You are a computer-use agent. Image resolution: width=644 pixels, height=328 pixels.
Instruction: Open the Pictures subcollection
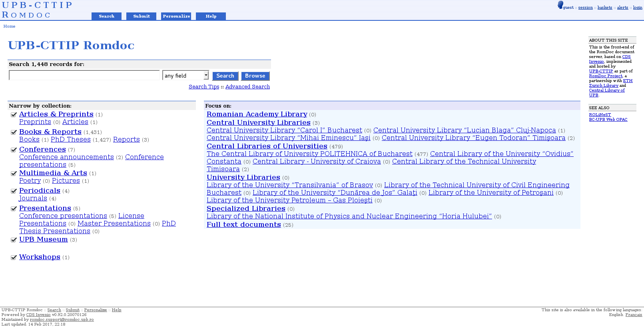pos(66,181)
